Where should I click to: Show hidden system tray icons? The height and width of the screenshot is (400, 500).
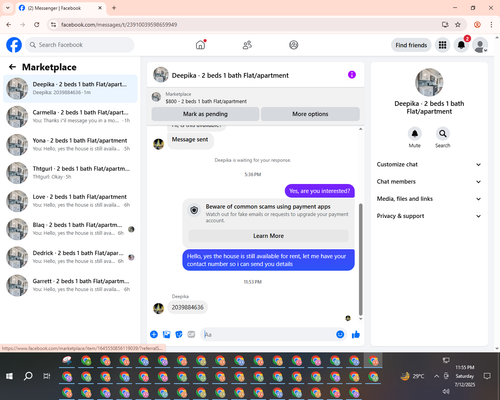[436, 376]
